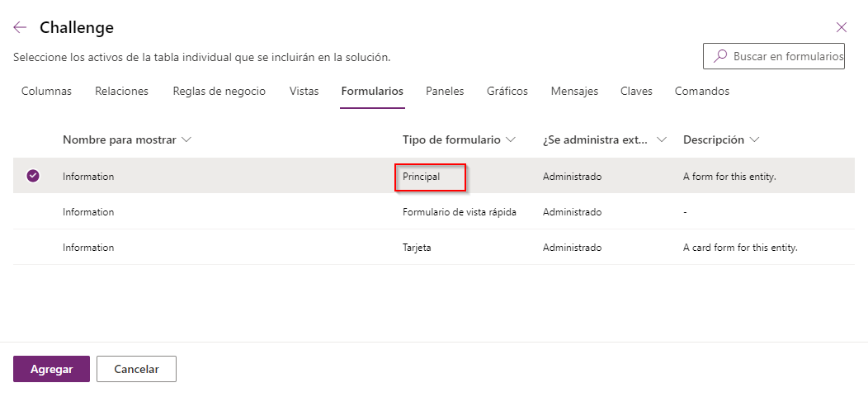Open the Columnas tab
Viewport: 868px width, 397px height.
(46, 92)
